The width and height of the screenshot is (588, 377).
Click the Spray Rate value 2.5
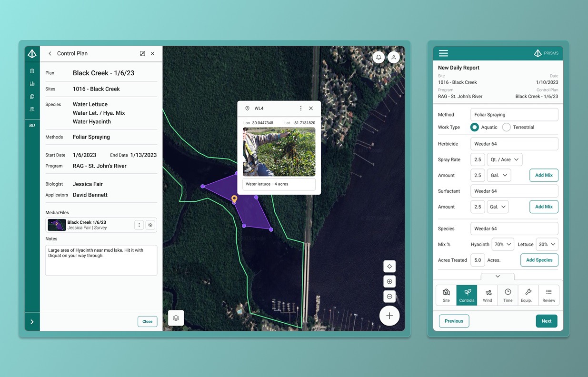(x=478, y=159)
